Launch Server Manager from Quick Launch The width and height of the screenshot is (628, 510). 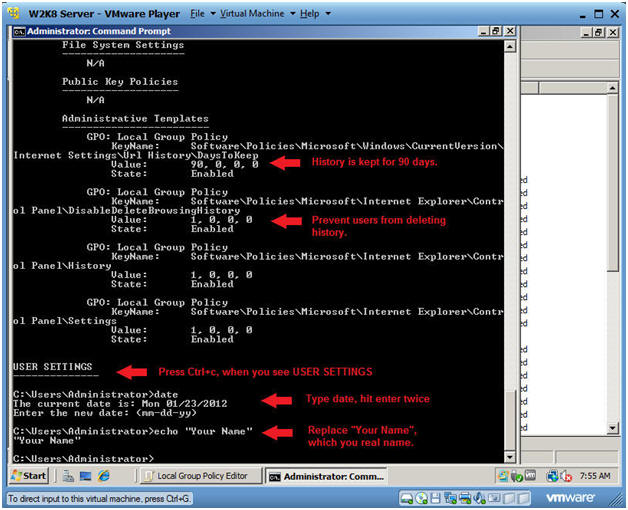pos(68,476)
